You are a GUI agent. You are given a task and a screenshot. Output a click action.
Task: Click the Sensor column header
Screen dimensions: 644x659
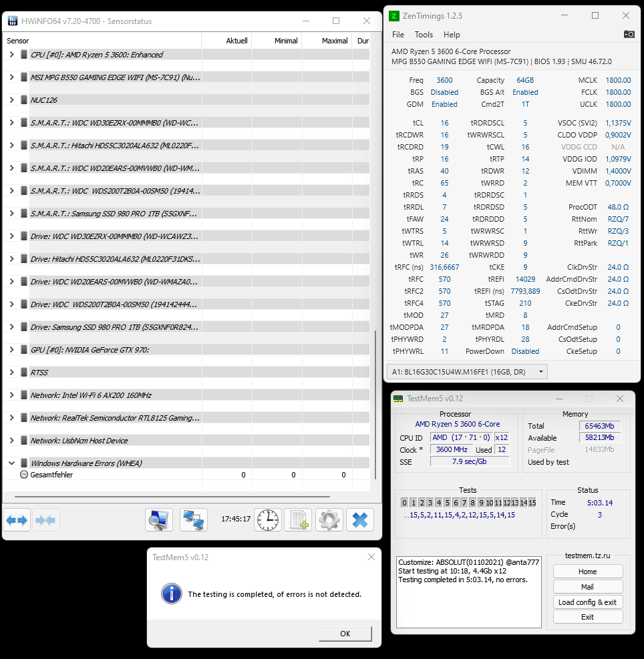[x=102, y=40]
